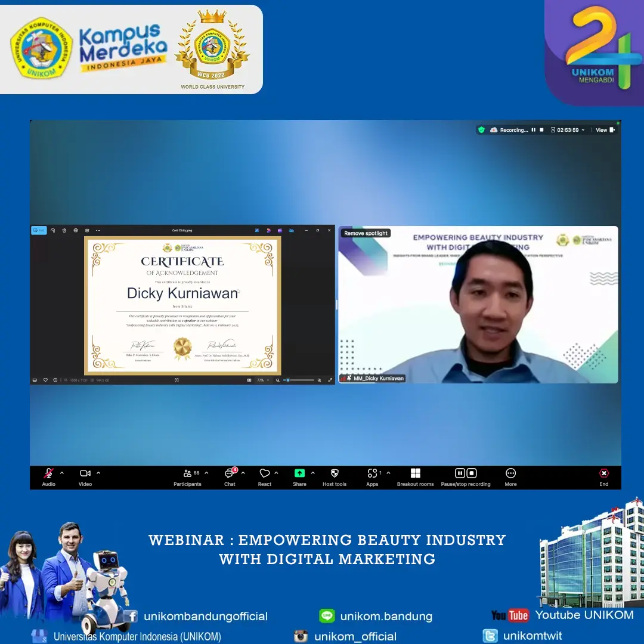Click the delete trash icon in photo viewer
The height and width of the screenshot is (644, 644).
click(64, 230)
